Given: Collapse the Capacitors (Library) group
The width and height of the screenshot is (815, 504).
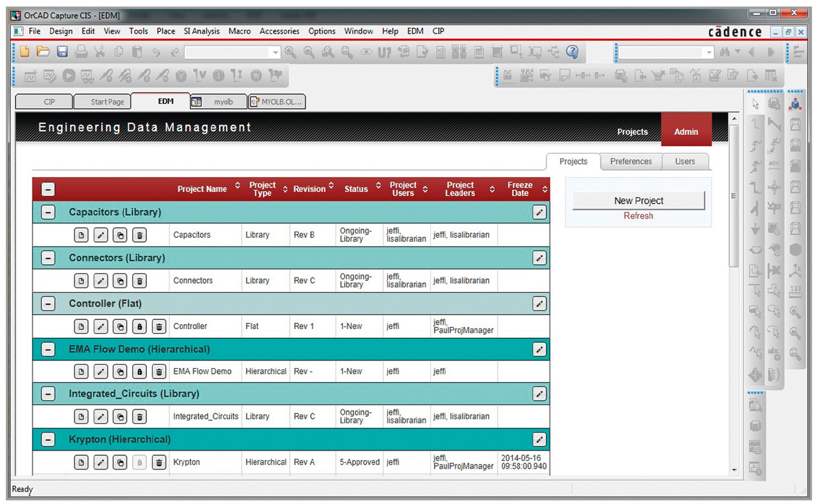Looking at the screenshot, I should click(x=48, y=212).
